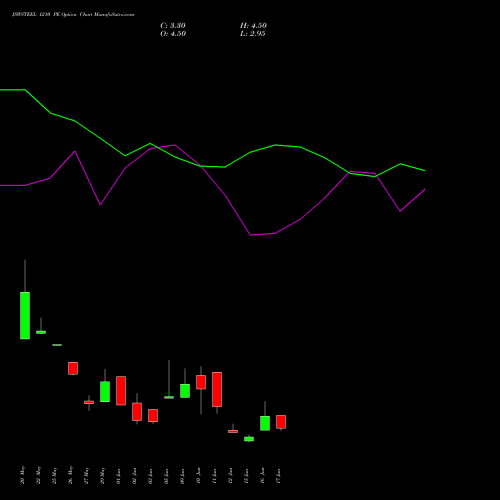Click the close value C: 3.30

click(173, 26)
